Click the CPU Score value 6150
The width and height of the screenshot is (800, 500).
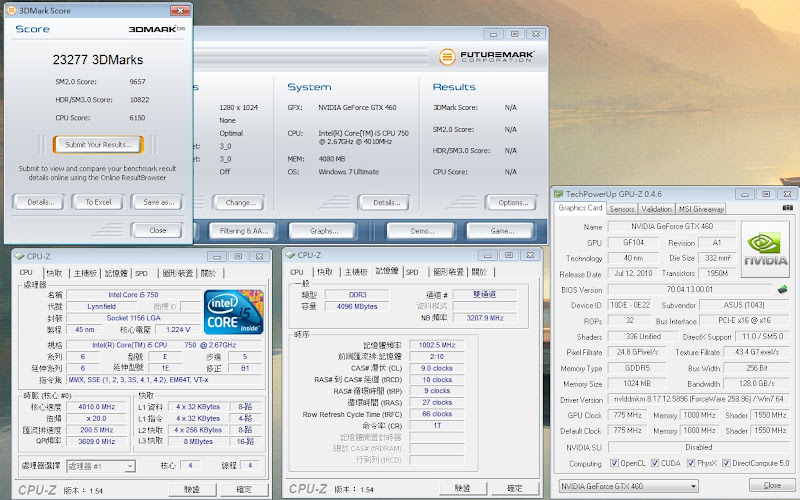pos(137,118)
